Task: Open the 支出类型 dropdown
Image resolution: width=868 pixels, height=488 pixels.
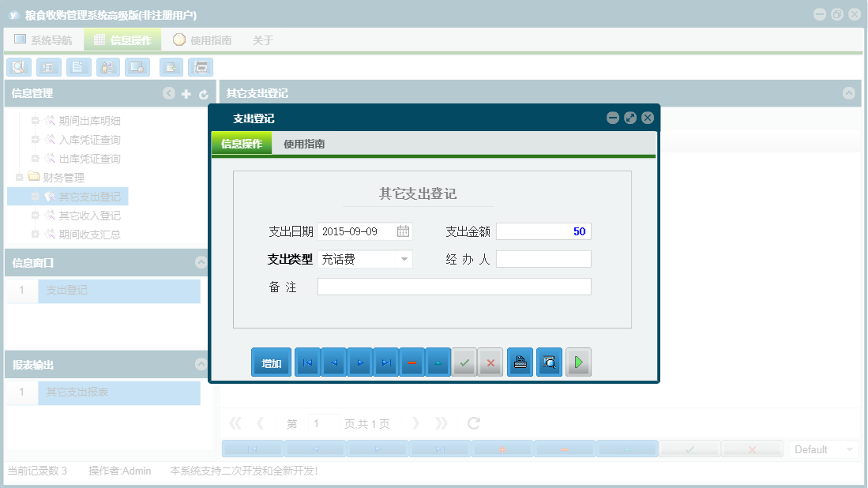Action: click(x=403, y=259)
